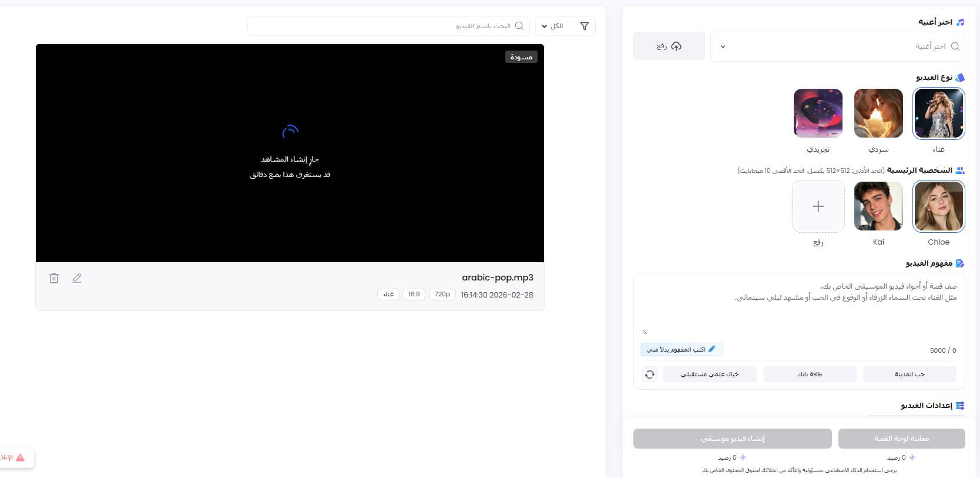Click the مسودة draft badge
Screen dimensions: 980x478
click(521, 57)
